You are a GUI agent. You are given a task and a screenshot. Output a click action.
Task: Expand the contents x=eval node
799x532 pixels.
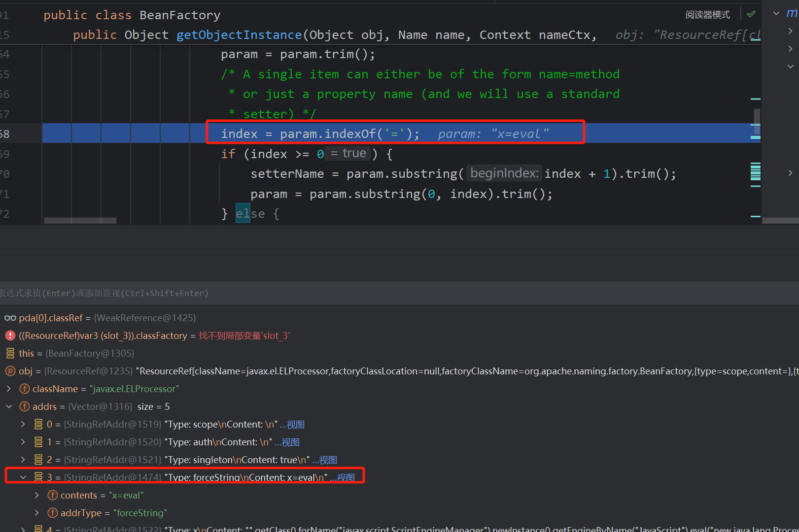click(x=37, y=495)
